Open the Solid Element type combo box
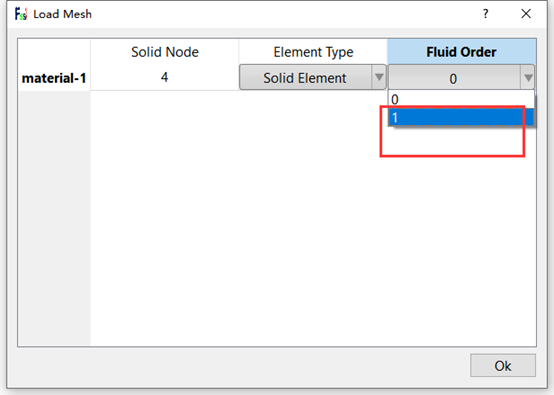Viewport: 554px width, 395px height. pyautogui.click(x=313, y=77)
